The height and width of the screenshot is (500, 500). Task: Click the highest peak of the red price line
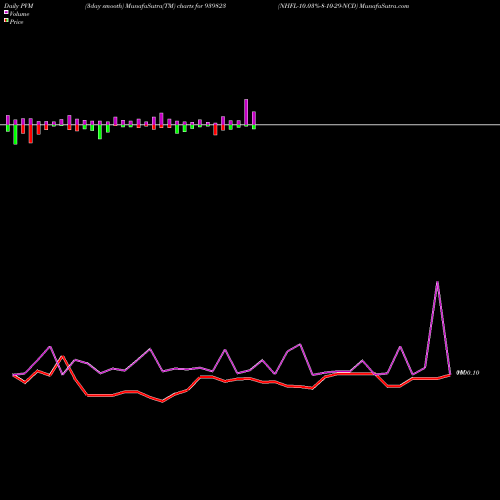[x=62, y=356]
